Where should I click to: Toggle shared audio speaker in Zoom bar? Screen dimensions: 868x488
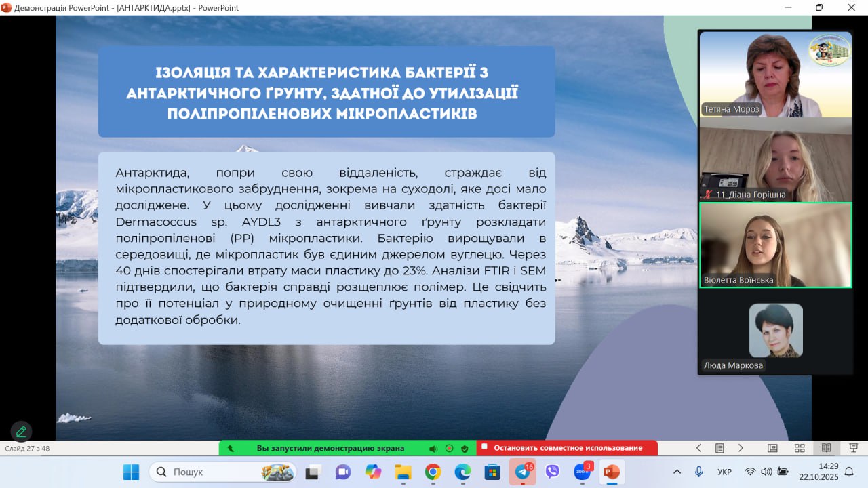[x=433, y=448]
